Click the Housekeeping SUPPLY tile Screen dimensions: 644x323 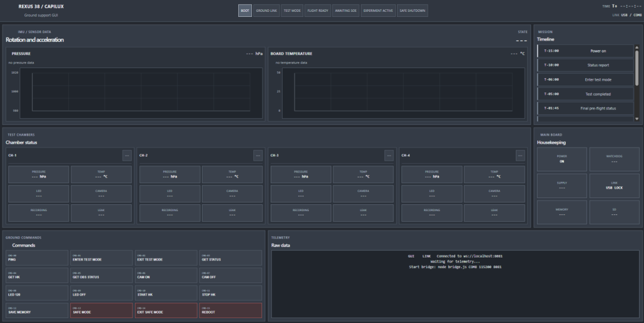(x=562, y=186)
